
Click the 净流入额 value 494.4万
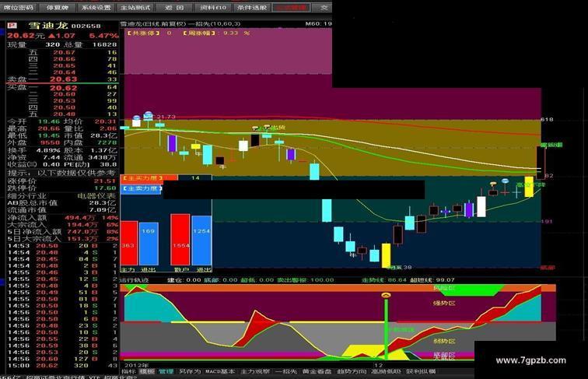pyautogui.click(x=80, y=218)
